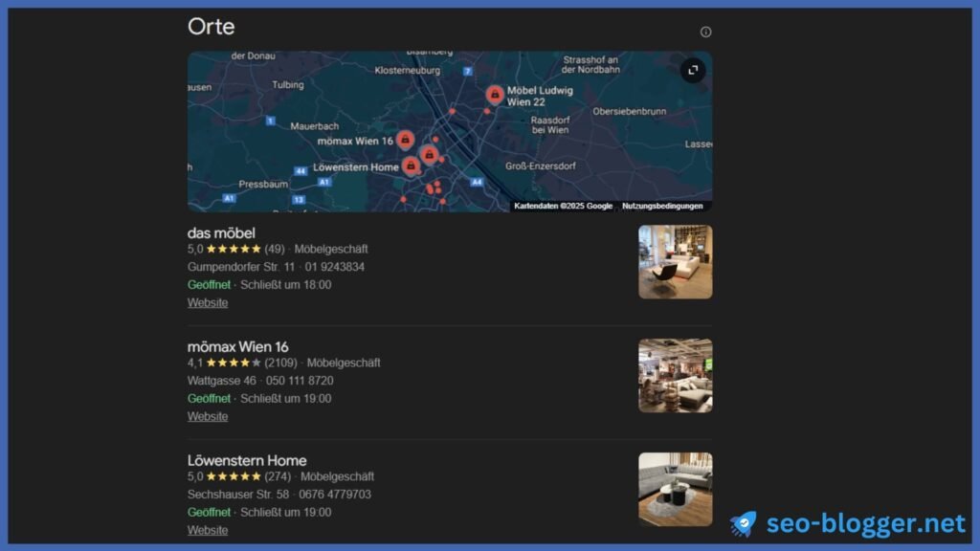Select the review count '(274)'

click(278, 476)
